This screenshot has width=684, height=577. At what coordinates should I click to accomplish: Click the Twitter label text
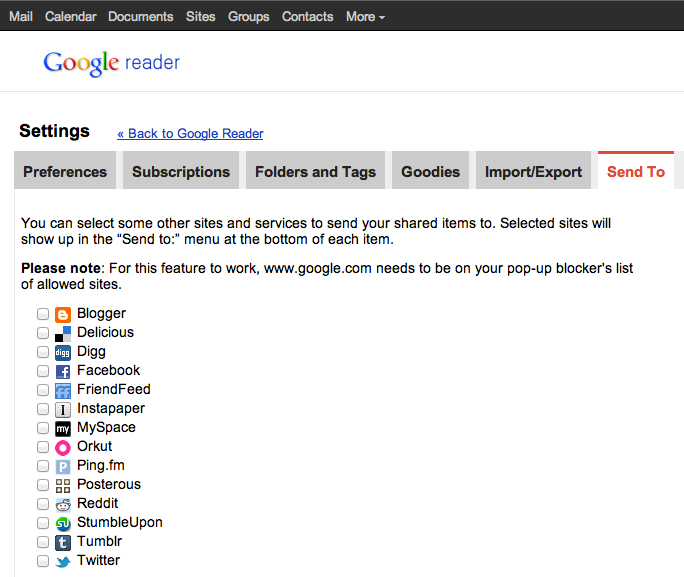tap(99, 560)
